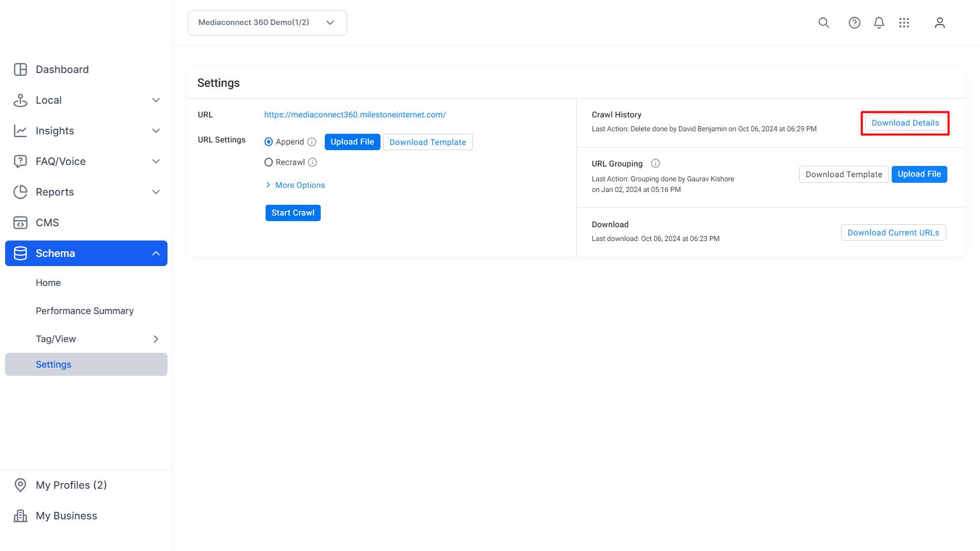Click the Insights chart icon
Screen dimensions: 980x551
click(20, 131)
